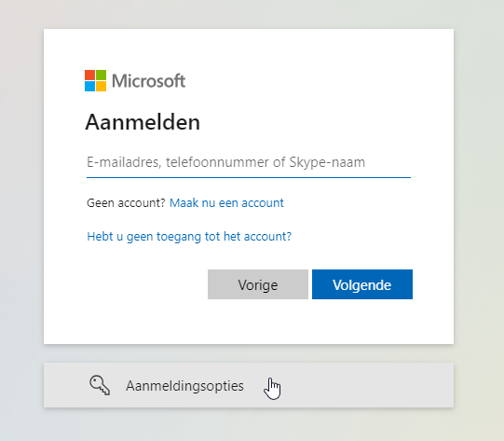Click the Microsoft wordmark text
The width and height of the screenshot is (504, 441).
click(148, 81)
